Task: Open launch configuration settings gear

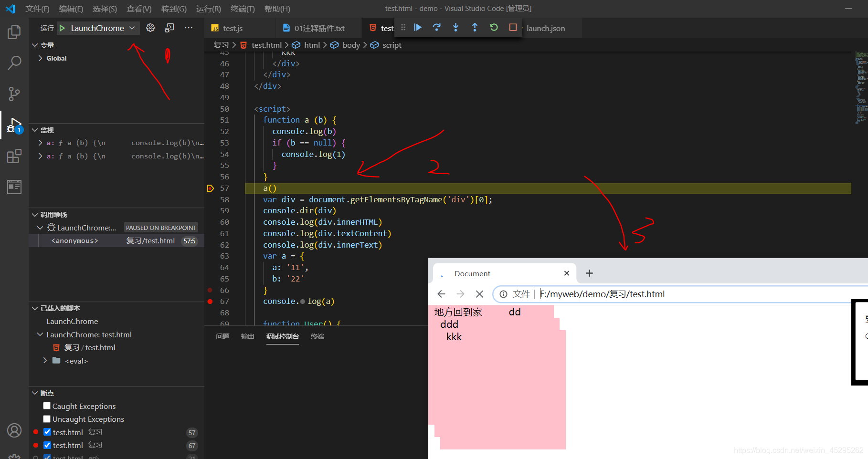Action: [150, 28]
